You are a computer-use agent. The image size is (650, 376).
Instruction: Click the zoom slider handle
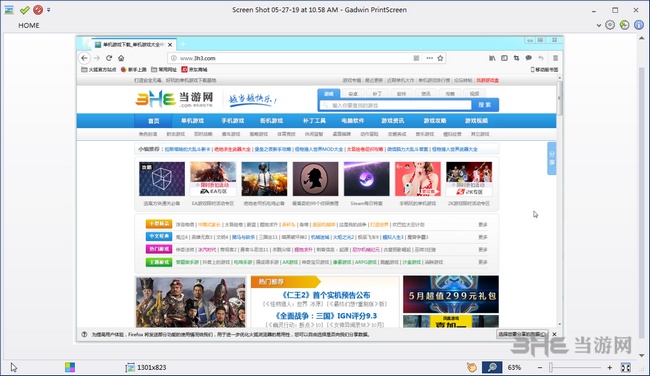pos(551,367)
